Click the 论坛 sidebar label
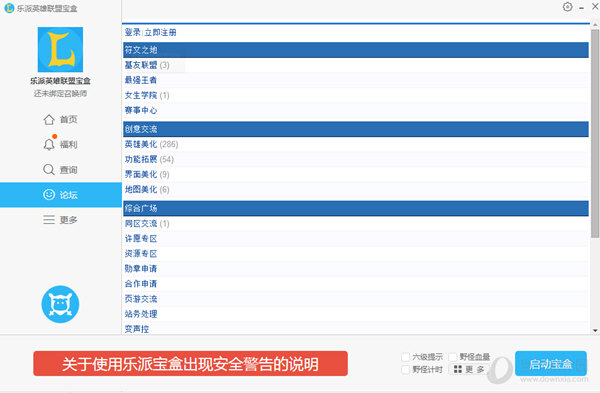Screen dimensions: 600x393 68,195
